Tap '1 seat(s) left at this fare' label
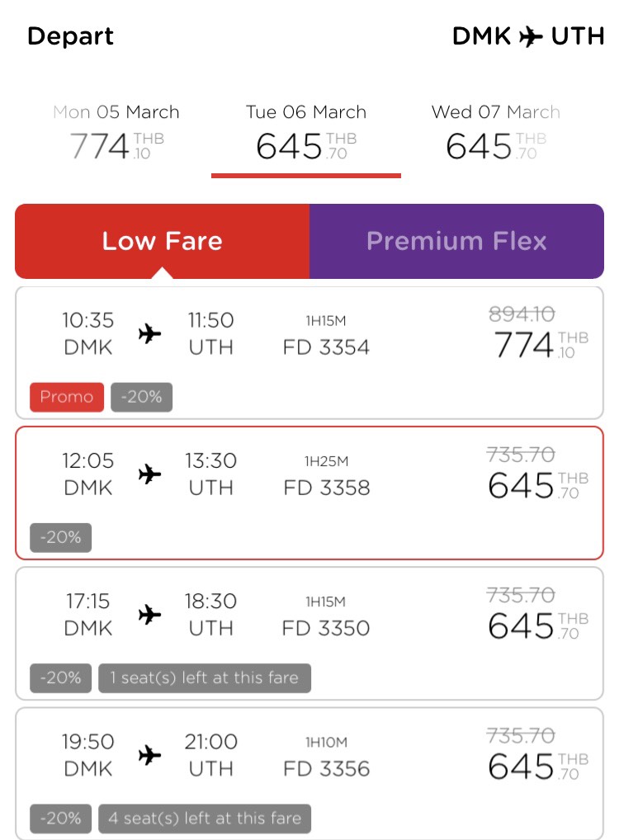619x840 pixels. (x=204, y=677)
